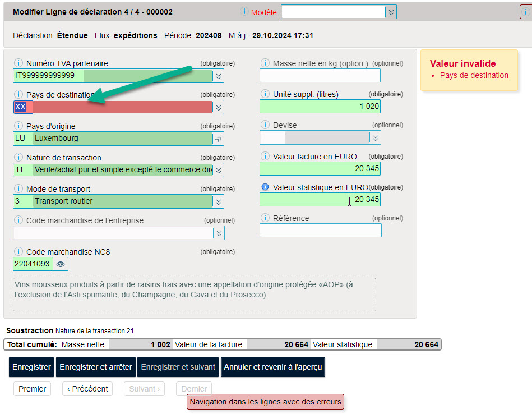This screenshot has width=532, height=414.
Task: Click the Période value 202408
Action: [x=209, y=35]
